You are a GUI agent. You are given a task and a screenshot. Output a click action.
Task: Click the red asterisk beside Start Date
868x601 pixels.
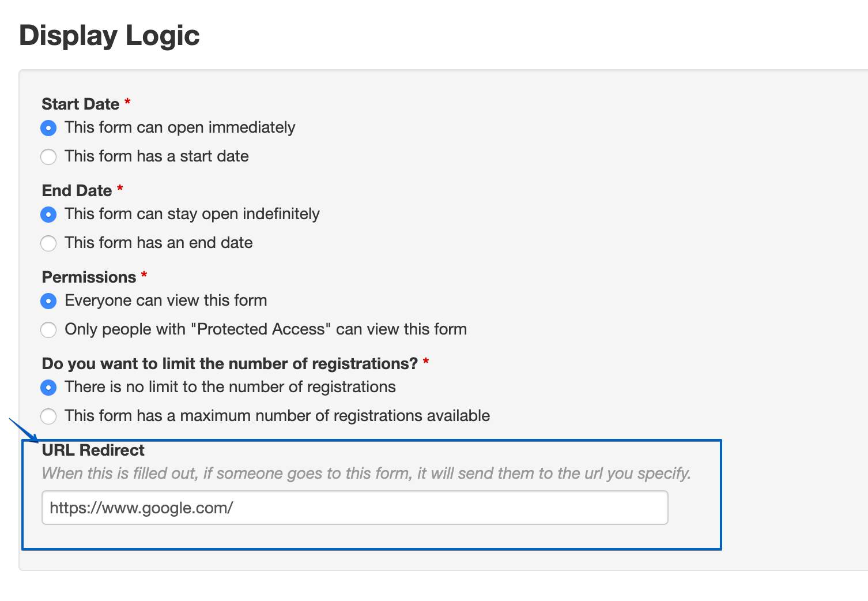click(x=127, y=102)
